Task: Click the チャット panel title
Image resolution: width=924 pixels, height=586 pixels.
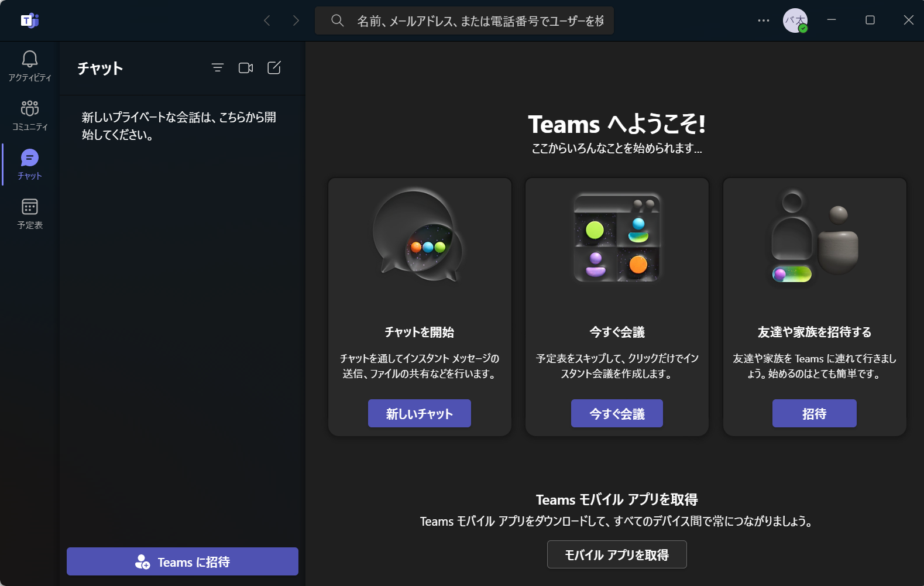Action: pyautogui.click(x=100, y=68)
